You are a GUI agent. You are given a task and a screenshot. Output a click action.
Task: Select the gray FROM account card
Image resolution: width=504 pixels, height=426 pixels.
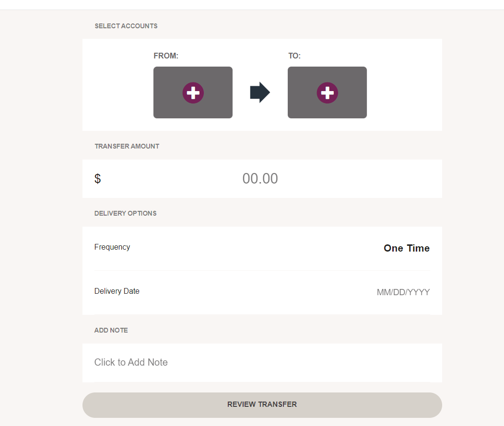click(193, 92)
